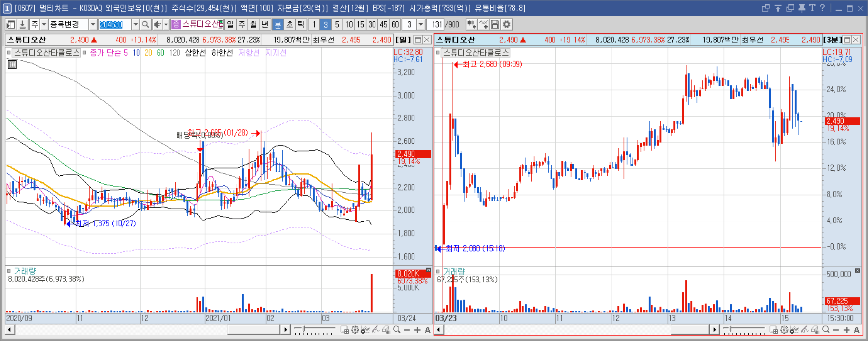Click the line-tool icon next to the save icon
This screenshot has height=341, width=868.
483,24
